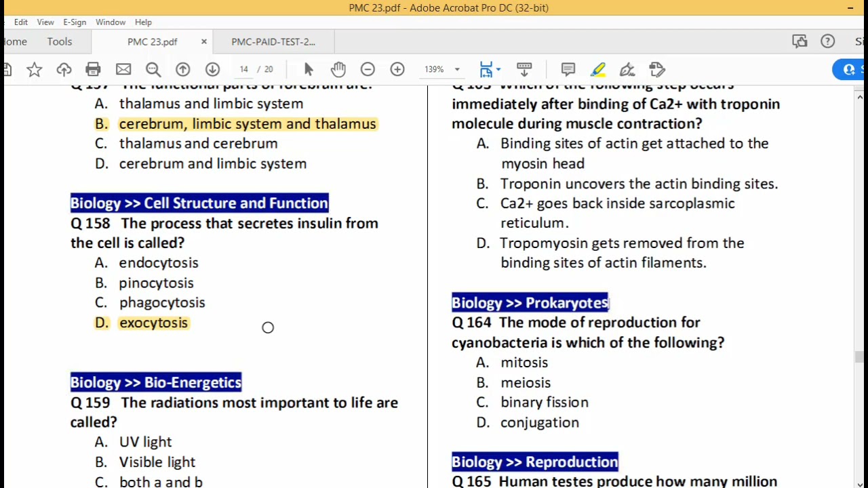Click option 'UV light'

pos(145,442)
